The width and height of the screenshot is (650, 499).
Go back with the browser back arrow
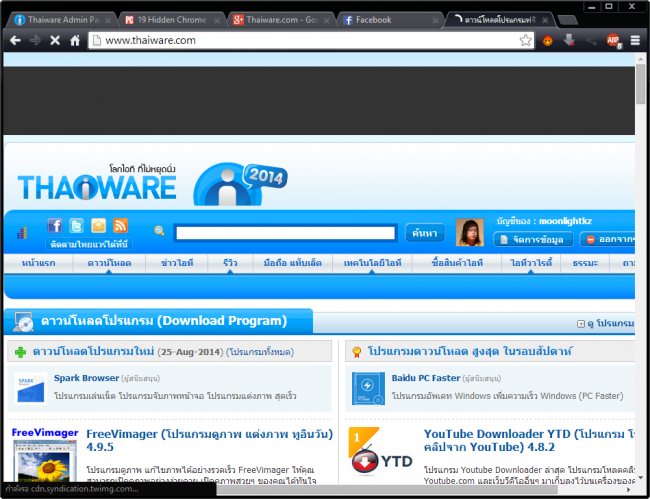pyautogui.click(x=15, y=40)
